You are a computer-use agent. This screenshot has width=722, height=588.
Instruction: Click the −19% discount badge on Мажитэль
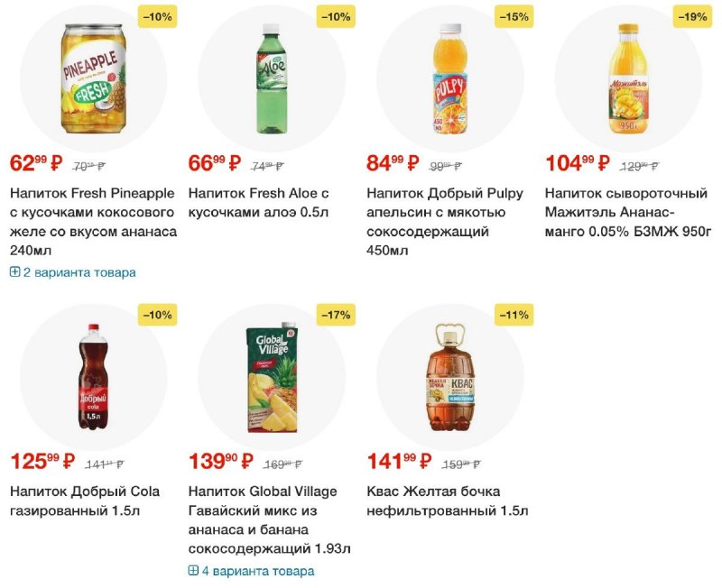pos(692,16)
